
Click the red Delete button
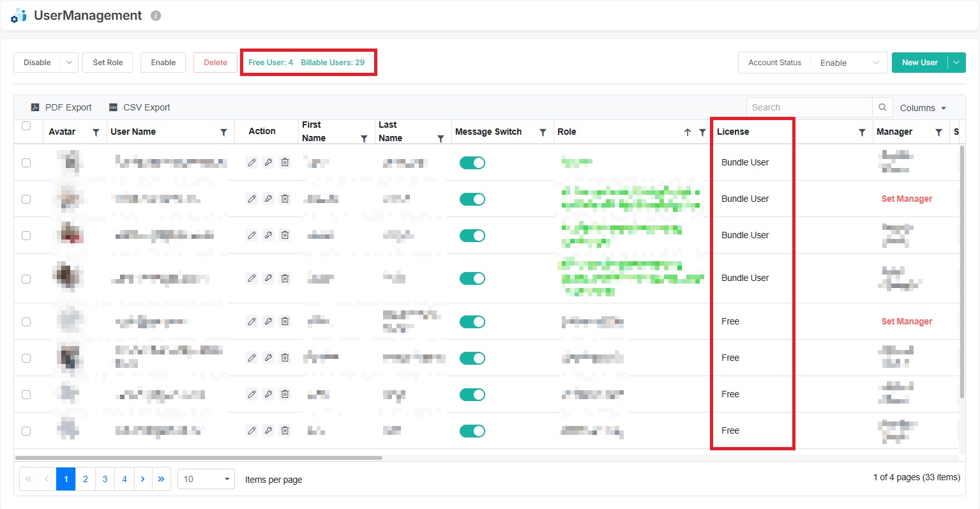coord(215,63)
